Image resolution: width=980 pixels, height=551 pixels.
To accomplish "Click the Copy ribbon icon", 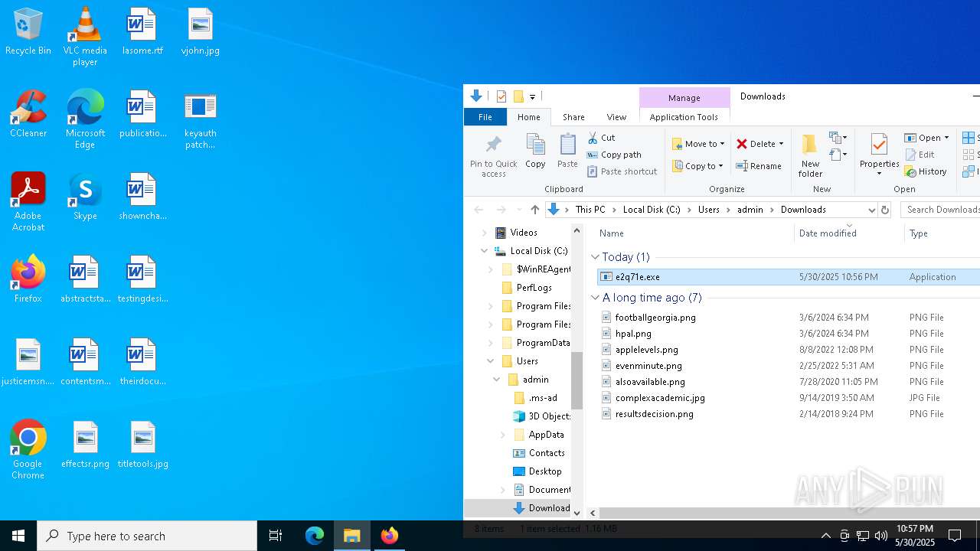I will [535, 145].
